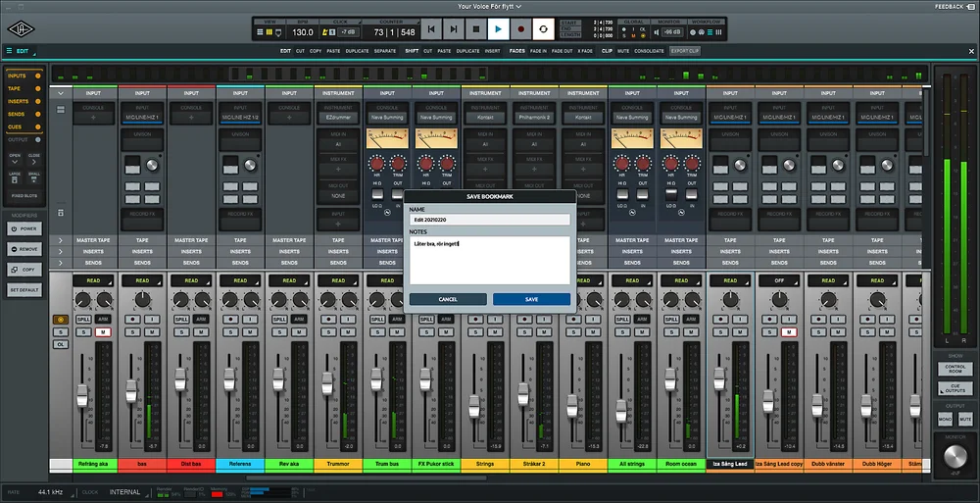Click the Copy modifier button
This screenshot has height=503, width=980.
click(x=24, y=270)
